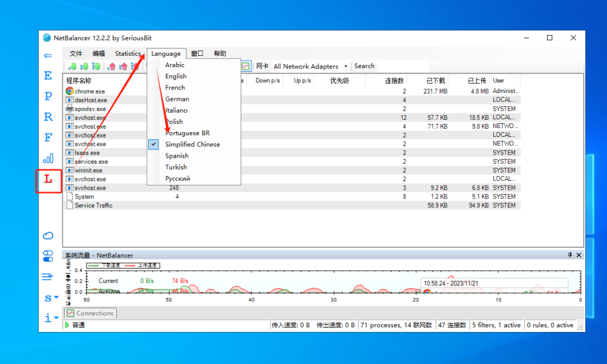
Task: Click the third green download arrow toolbar icon
Action: click(x=95, y=66)
